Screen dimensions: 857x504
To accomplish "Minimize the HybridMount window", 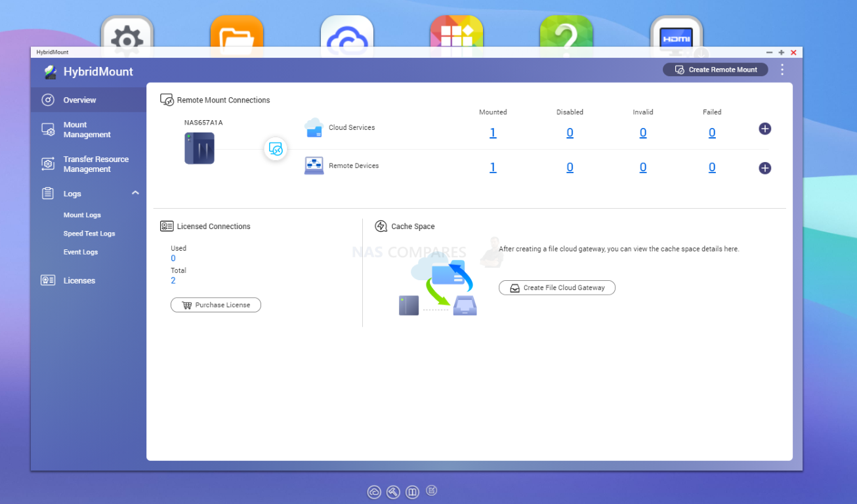I will coord(769,52).
